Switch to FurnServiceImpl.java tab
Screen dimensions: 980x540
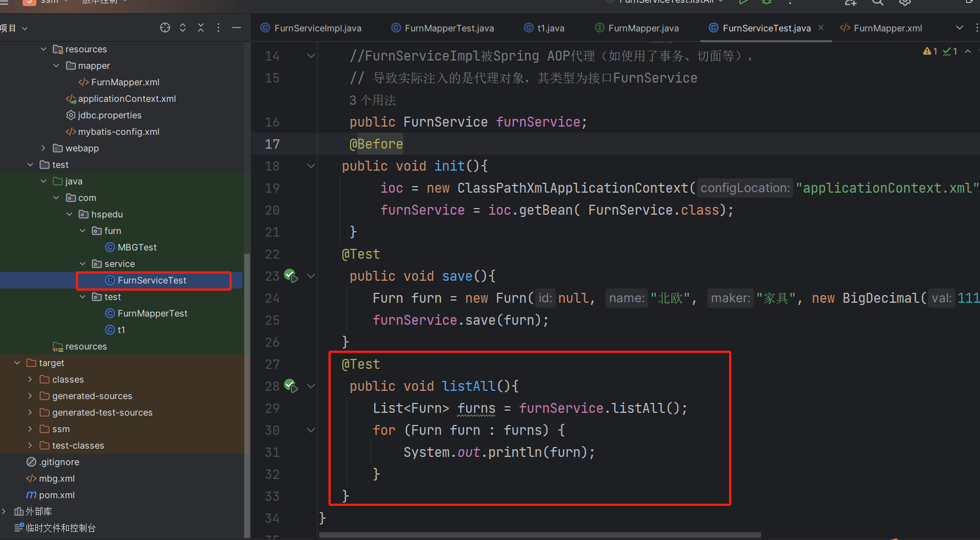[x=311, y=28]
